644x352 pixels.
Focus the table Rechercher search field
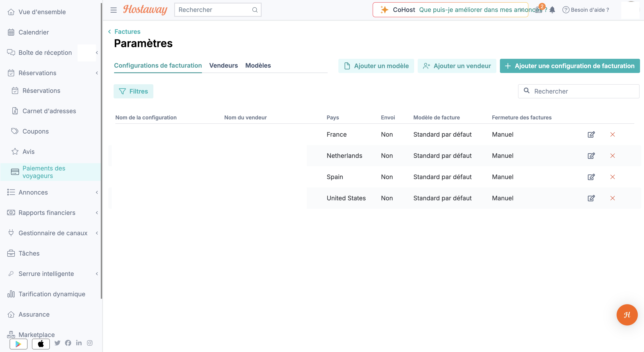[579, 91]
